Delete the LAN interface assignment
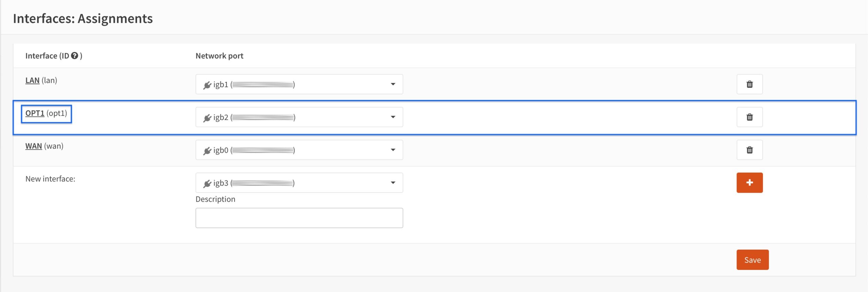The image size is (868, 292). [749, 84]
